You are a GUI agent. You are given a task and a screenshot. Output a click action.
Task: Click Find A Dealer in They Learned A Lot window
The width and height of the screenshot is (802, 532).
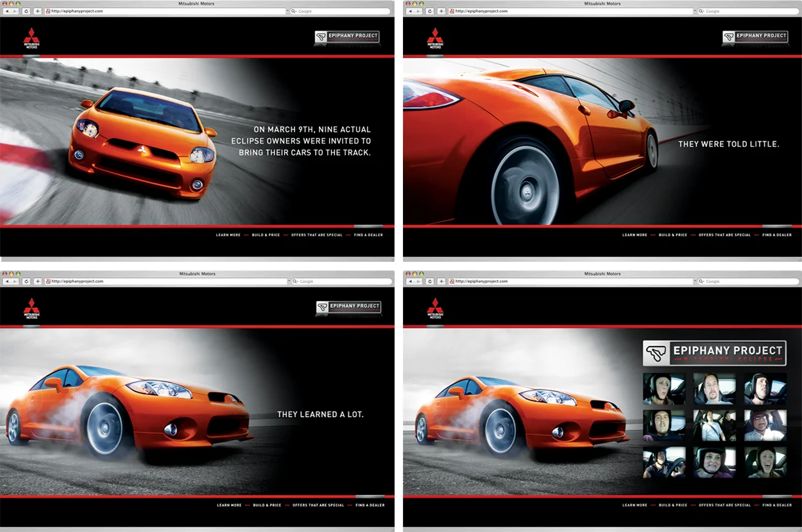coord(370,505)
